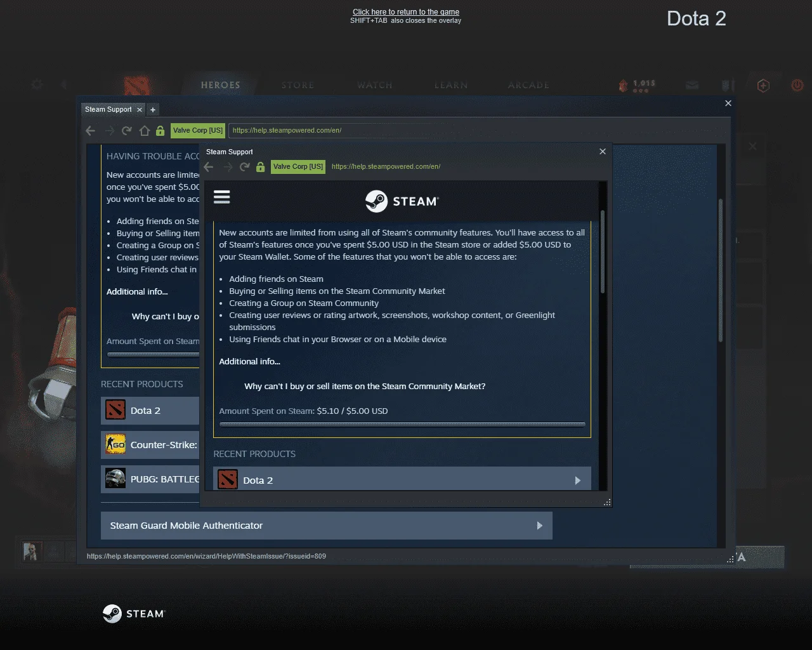Click 'Additional info...' text in front window
Image resolution: width=812 pixels, height=650 pixels.
tap(249, 361)
